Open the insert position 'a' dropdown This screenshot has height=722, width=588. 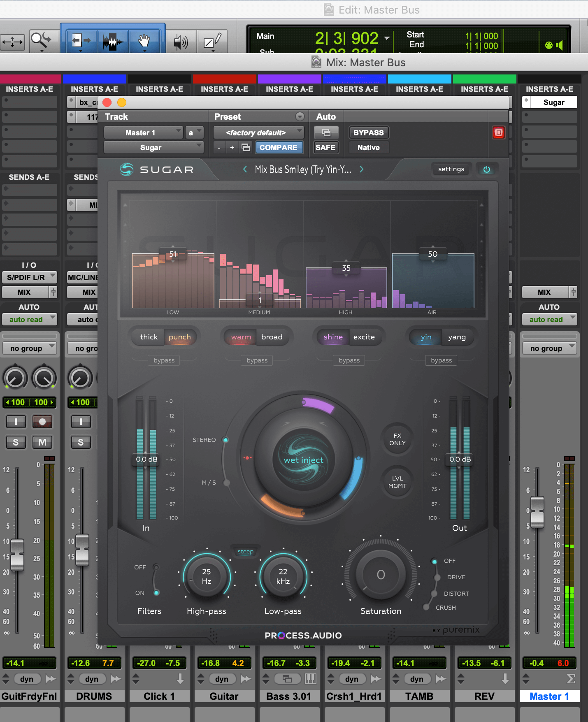pyautogui.click(x=194, y=132)
